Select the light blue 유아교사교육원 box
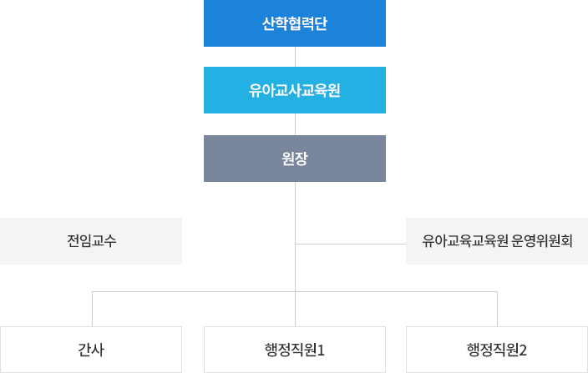The image size is (588, 373). 295,90
